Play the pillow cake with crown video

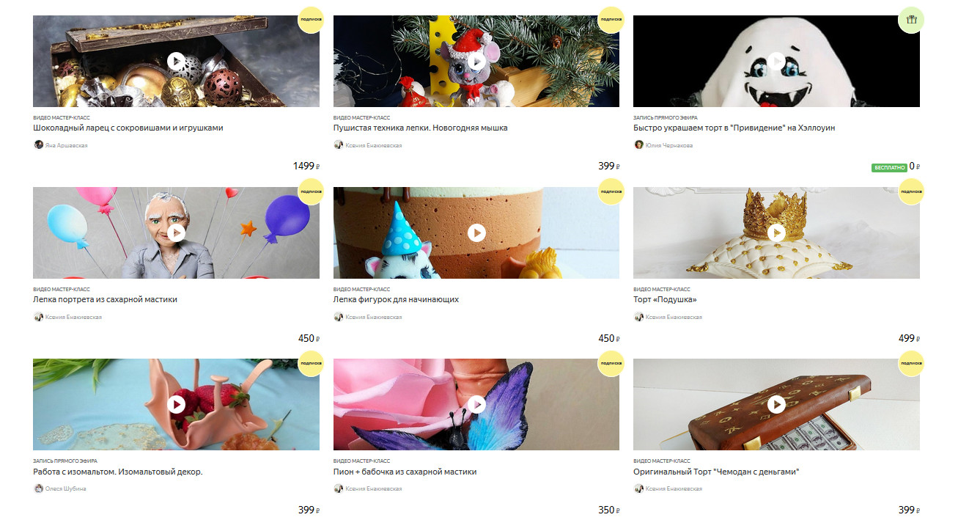click(776, 232)
